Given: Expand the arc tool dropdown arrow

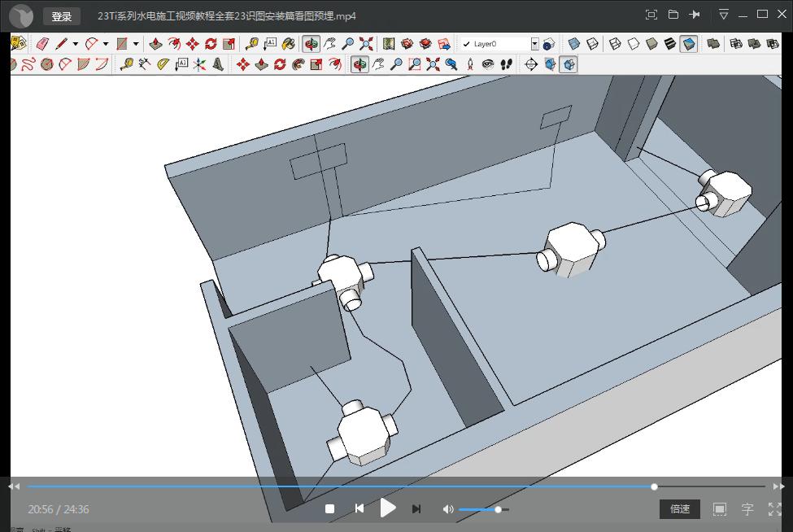Looking at the screenshot, I should pos(106,44).
